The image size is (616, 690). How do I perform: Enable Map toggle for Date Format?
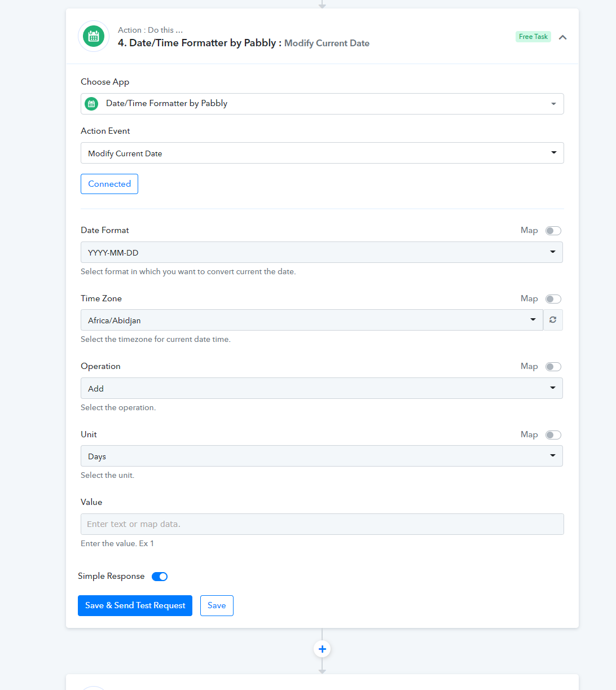[x=553, y=231]
